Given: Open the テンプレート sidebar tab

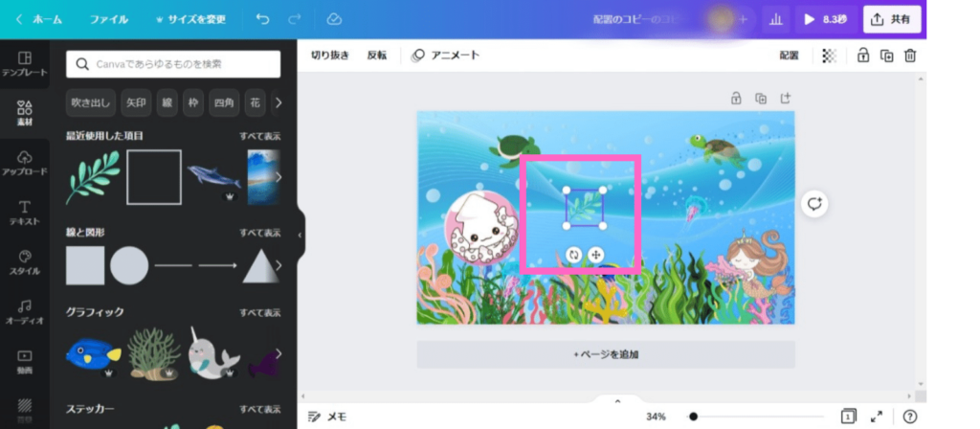Looking at the screenshot, I should [24, 64].
